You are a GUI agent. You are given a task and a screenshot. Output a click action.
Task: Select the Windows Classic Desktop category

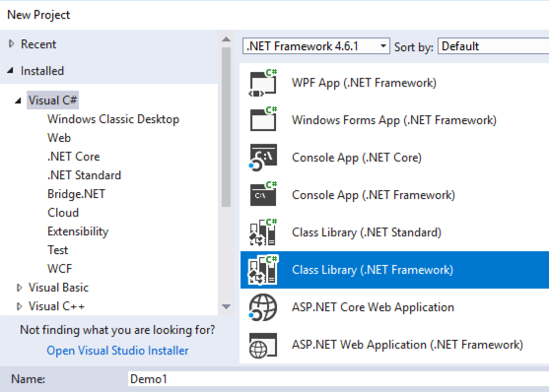[113, 119]
